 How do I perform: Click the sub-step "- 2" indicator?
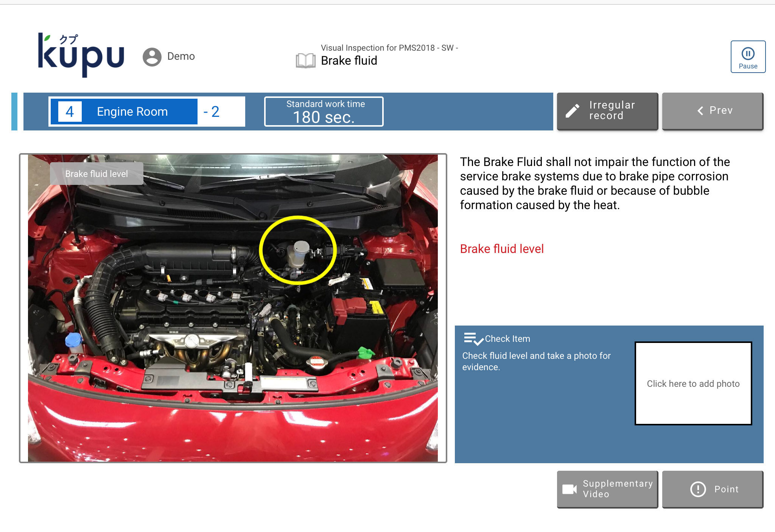click(x=212, y=112)
